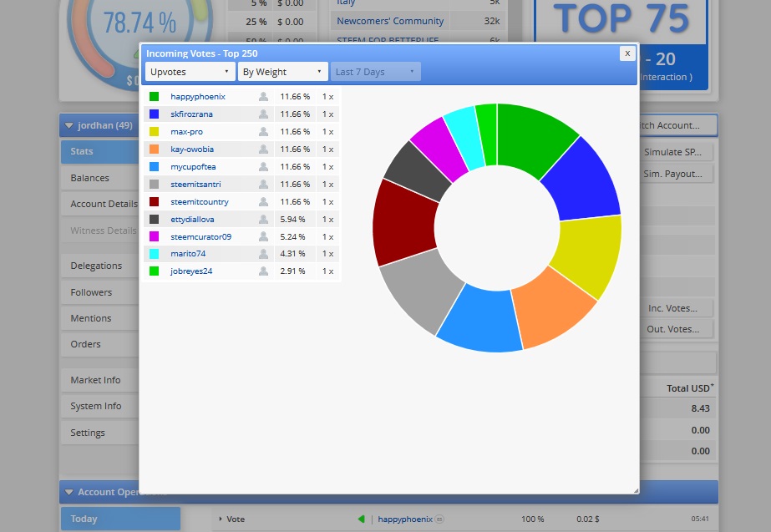Click the Out. Votes button
Viewport: 771px width, 532px height.
(x=676, y=329)
